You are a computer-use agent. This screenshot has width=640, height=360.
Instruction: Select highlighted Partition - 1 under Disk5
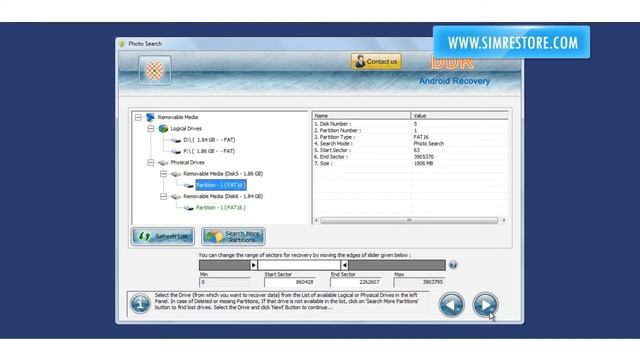click(221, 185)
